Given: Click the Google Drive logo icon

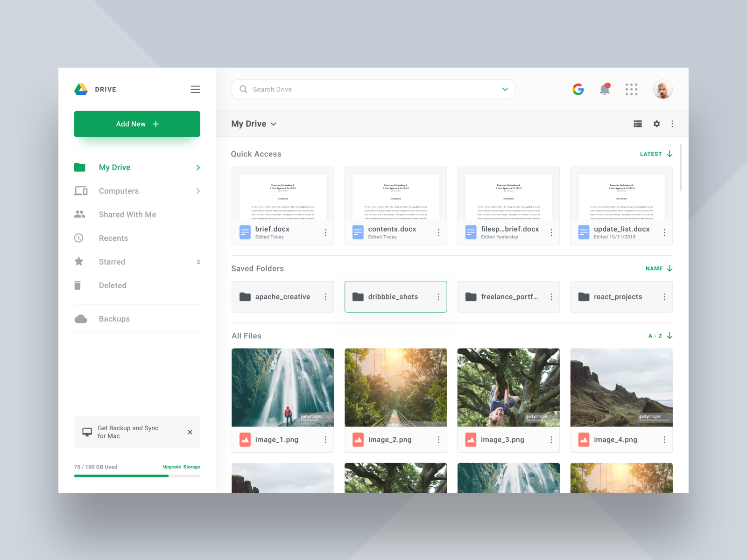Looking at the screenshot, I should click(x=80, y=89).
